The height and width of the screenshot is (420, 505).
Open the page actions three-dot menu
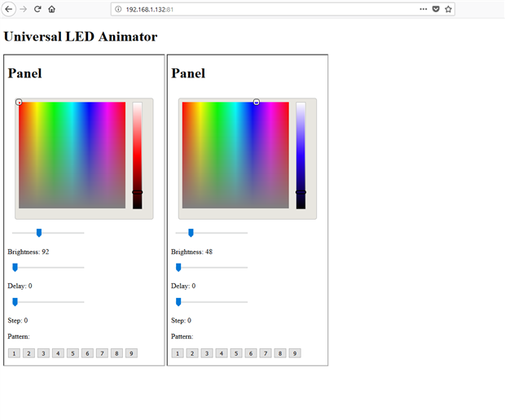(x=424, y=9)
